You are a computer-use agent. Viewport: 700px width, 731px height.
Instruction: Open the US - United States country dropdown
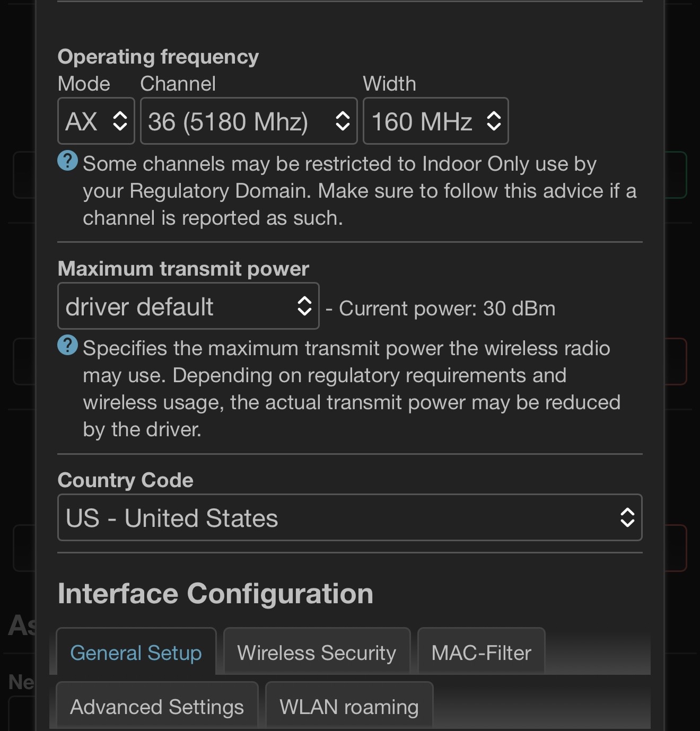[349, 518]
